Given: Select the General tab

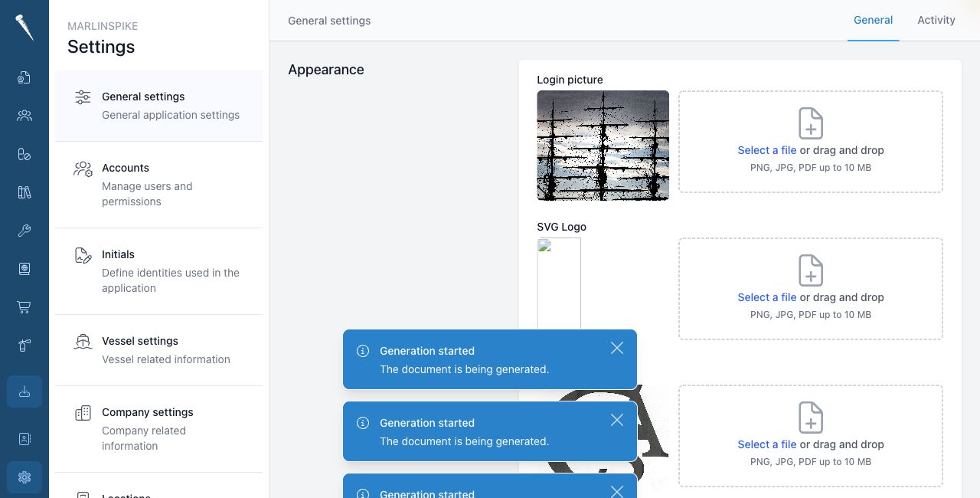Looking at the screenshot, I should 873,20.
